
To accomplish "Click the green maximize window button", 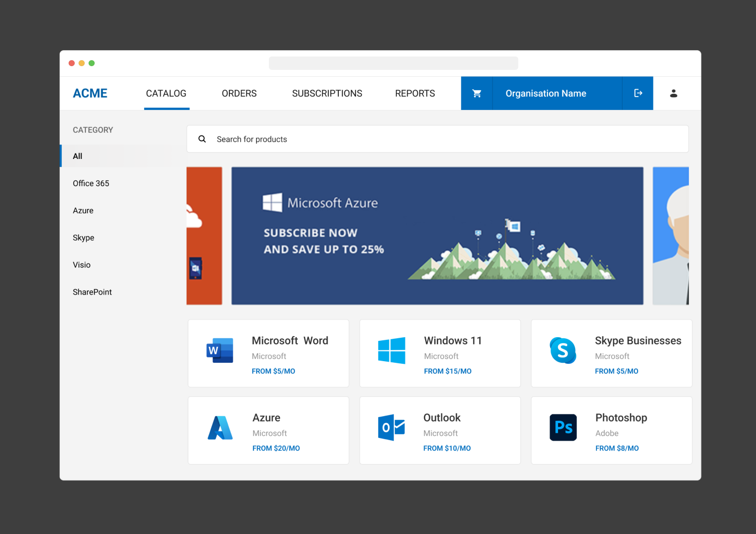I will click(92, 63).
